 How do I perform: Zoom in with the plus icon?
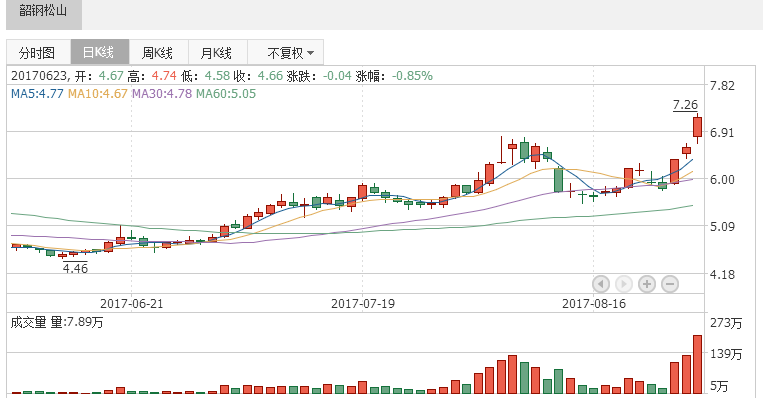[x=647, y=283]
